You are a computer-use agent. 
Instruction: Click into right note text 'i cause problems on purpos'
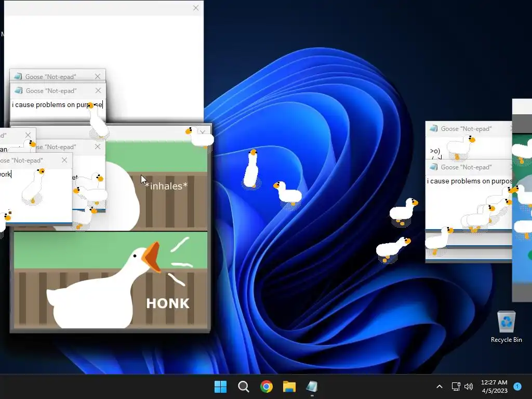[470, 181]
